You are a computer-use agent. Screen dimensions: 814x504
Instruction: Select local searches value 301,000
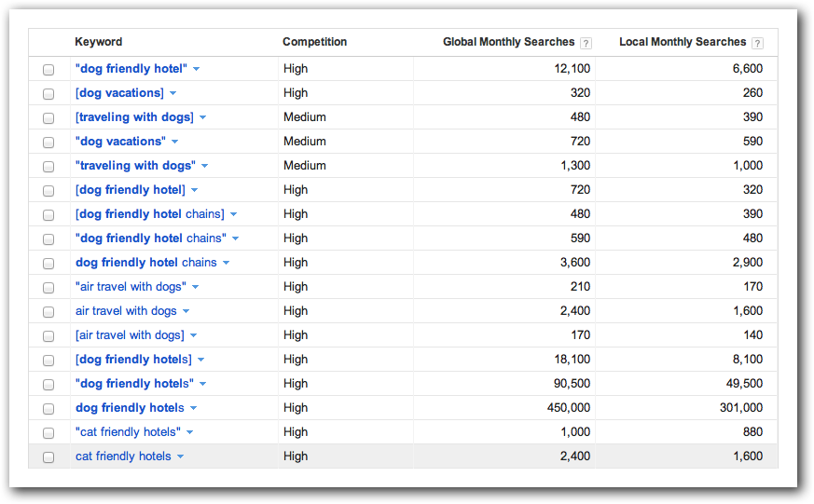pos(740,407)
